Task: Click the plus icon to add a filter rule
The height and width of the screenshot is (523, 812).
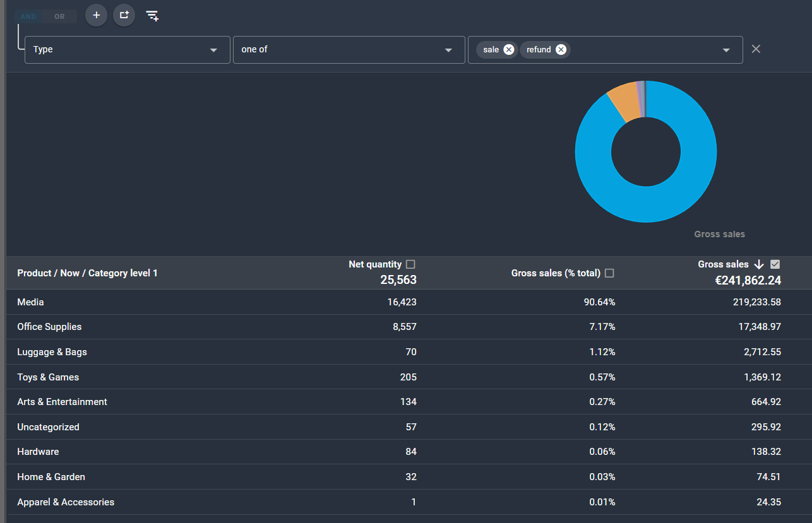Action: (x=96, y=15)
